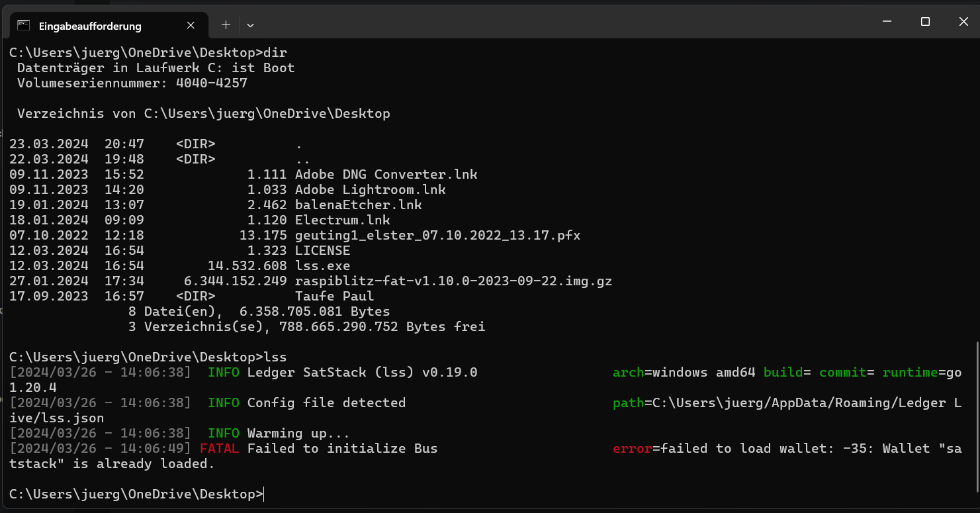Click the Failed to initialize Bus message
Image resolution: width=980 pixels, height=513 pixels.
(343, 449)
